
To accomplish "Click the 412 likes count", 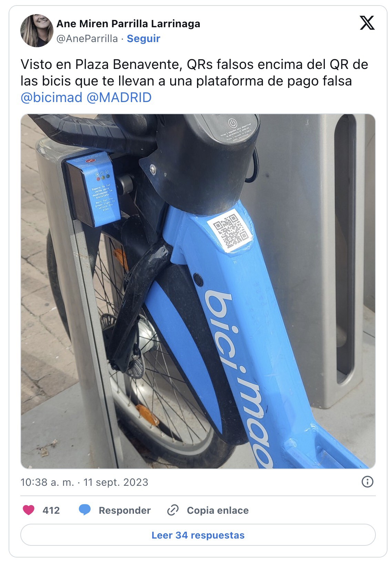I will point(51,510).
